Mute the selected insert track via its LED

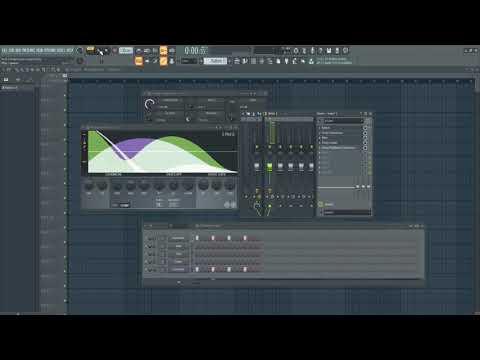point(270,147)
